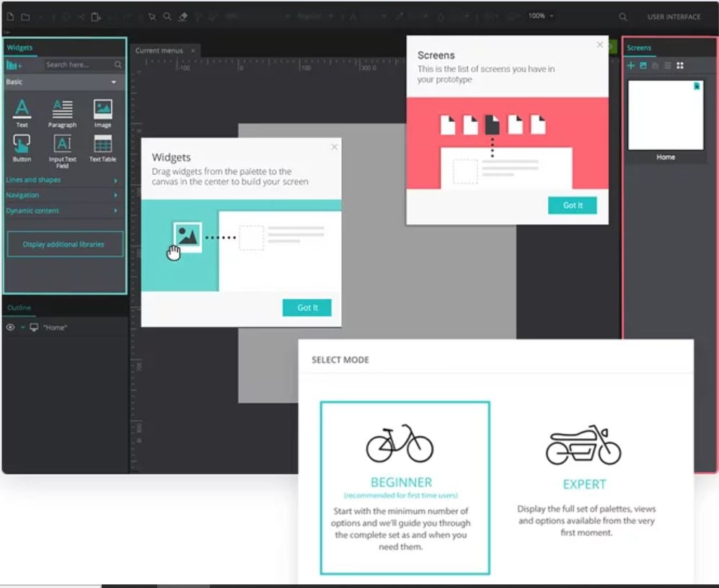Switch to the Current menus tab
The height and width of the screenshot is (588, 719).
(159, 50)
